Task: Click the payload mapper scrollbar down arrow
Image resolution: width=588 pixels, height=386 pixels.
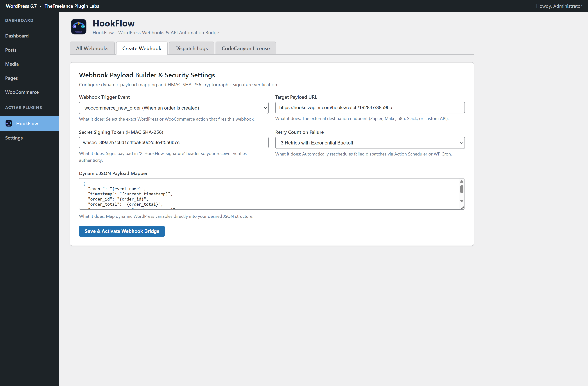Action: click(x=462, y=201)
